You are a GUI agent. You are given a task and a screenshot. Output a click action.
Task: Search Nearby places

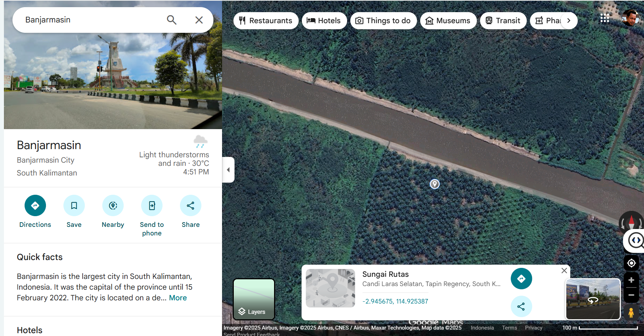click(113, 206)
